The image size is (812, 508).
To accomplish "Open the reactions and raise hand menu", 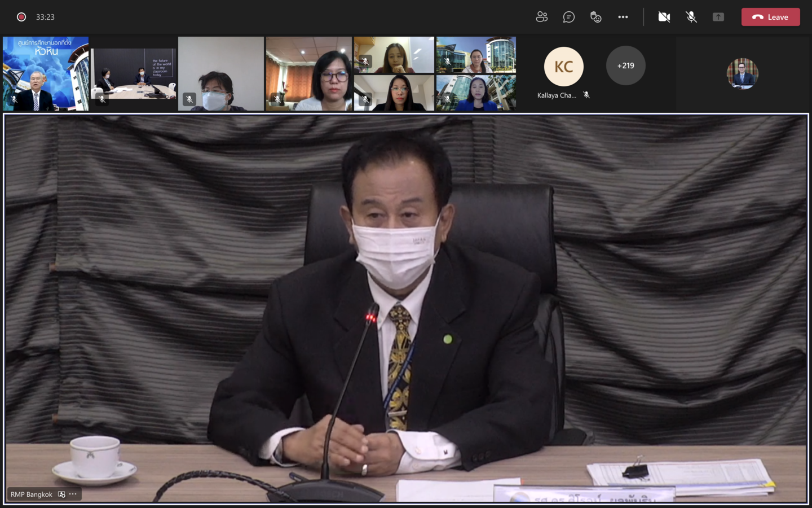I will 596,17.
